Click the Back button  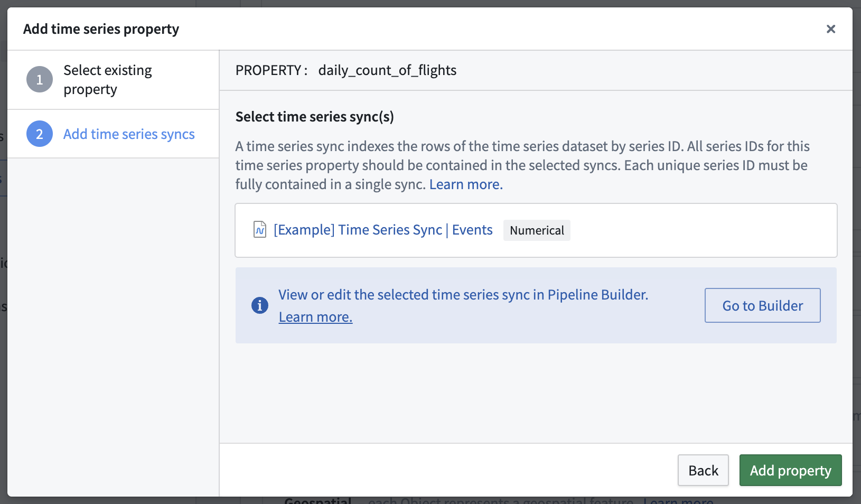(x=703, y=470)
